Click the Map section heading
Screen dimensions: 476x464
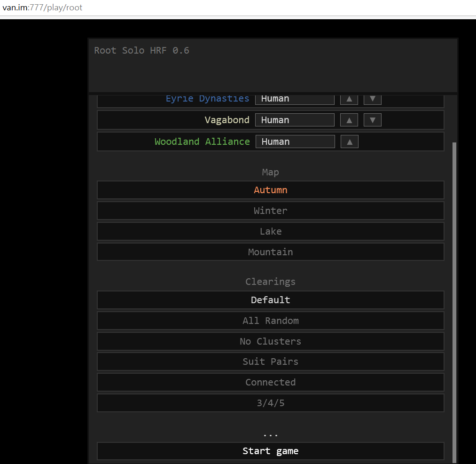(x=271, y=172)
